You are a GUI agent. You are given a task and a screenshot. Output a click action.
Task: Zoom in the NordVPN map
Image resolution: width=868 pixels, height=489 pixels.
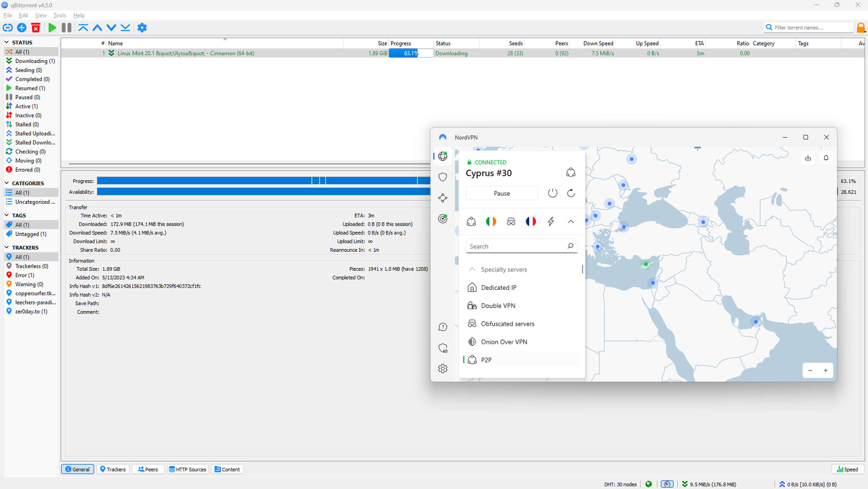pos(826,370)
